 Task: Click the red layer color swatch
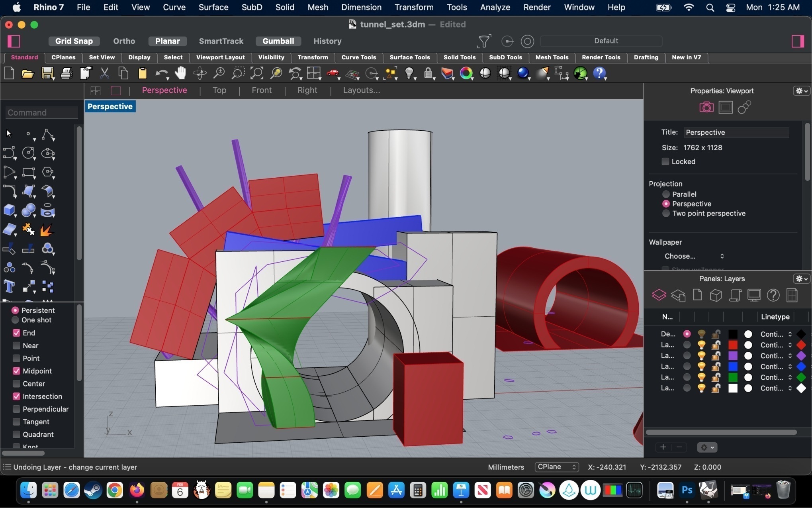click(733, 345)
